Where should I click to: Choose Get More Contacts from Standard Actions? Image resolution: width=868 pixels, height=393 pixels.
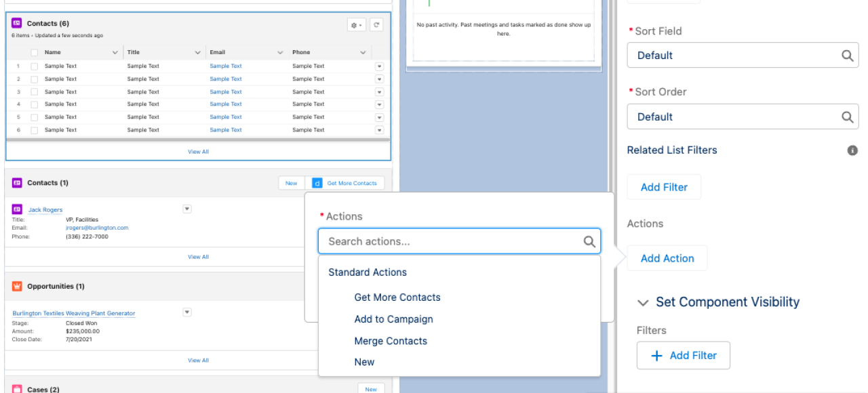click(x=397, y=297)
